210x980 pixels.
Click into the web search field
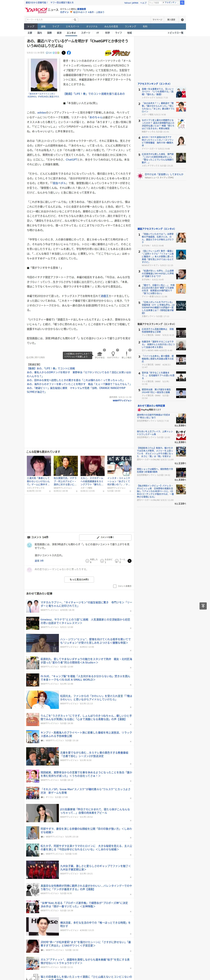155,3
